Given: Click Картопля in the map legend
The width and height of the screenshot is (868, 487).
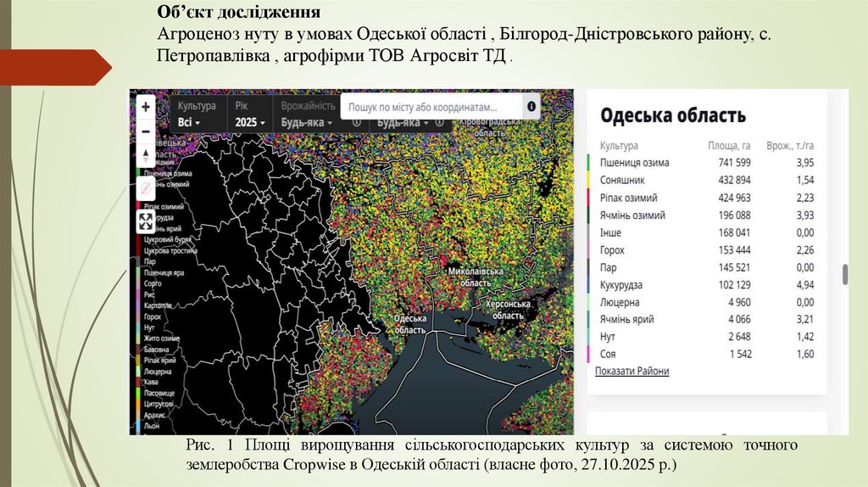Looking at the screenshot, I should (x=158, y=305).
